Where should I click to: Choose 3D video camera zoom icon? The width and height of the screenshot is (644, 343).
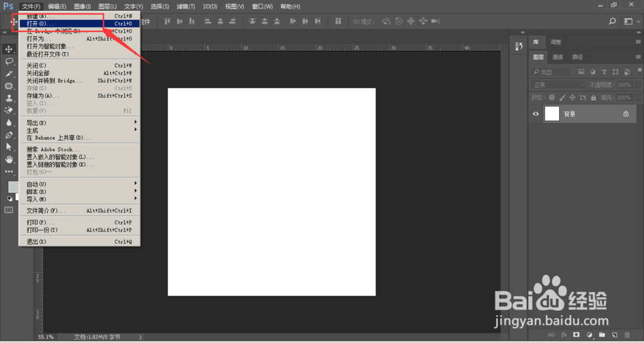point(436,21)
